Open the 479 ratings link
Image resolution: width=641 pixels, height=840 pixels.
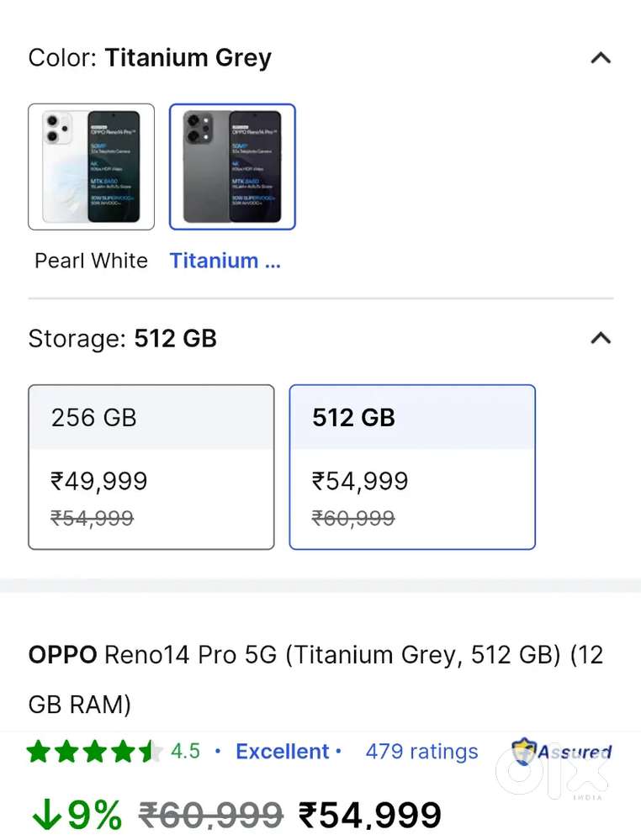click(x=421, y=752)
